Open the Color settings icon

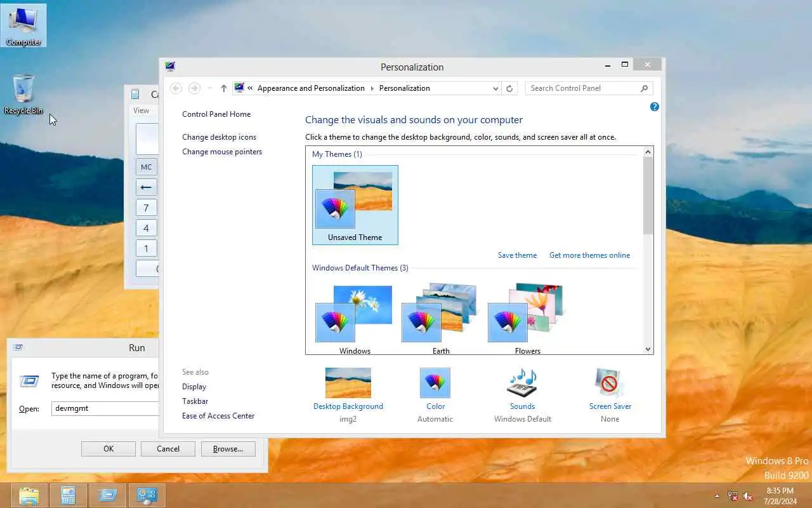[435, 383]
